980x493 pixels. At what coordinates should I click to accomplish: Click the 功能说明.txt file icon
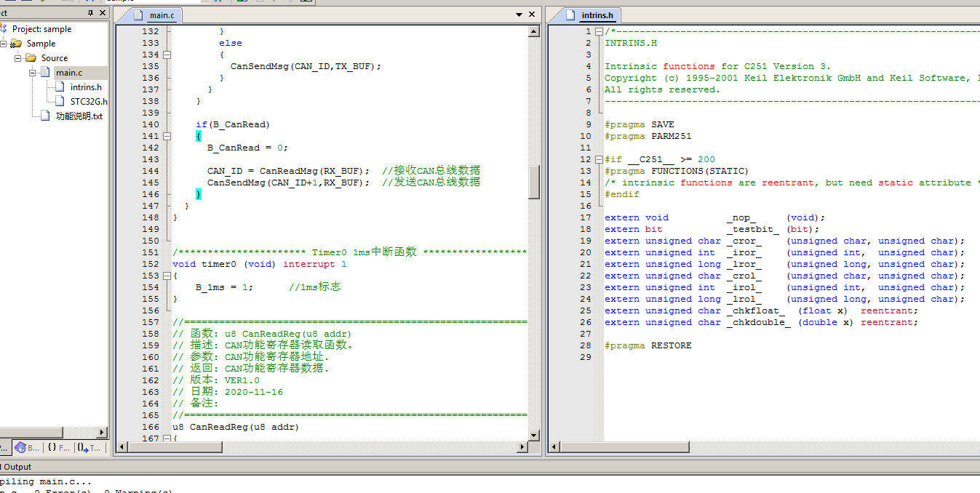coord(45,116)
